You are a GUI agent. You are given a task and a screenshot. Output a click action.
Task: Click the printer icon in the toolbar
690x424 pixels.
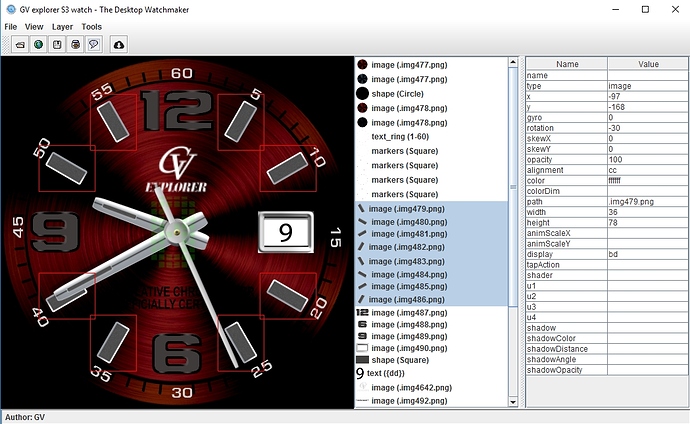click(x=76, y=45)
